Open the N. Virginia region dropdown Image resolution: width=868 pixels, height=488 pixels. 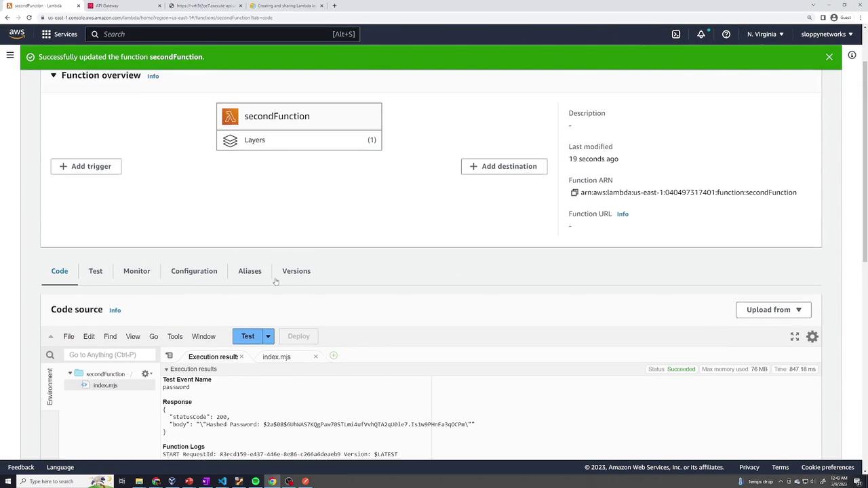point(765,34)
